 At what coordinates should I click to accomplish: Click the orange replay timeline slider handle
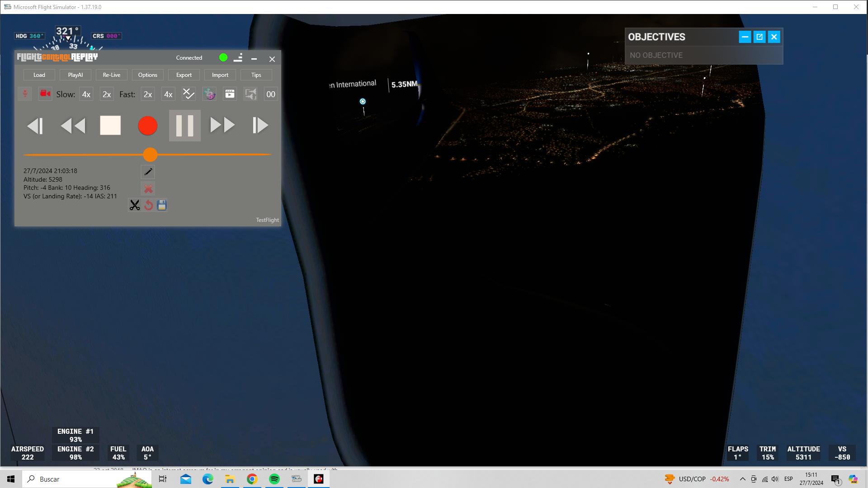(150, 155)
